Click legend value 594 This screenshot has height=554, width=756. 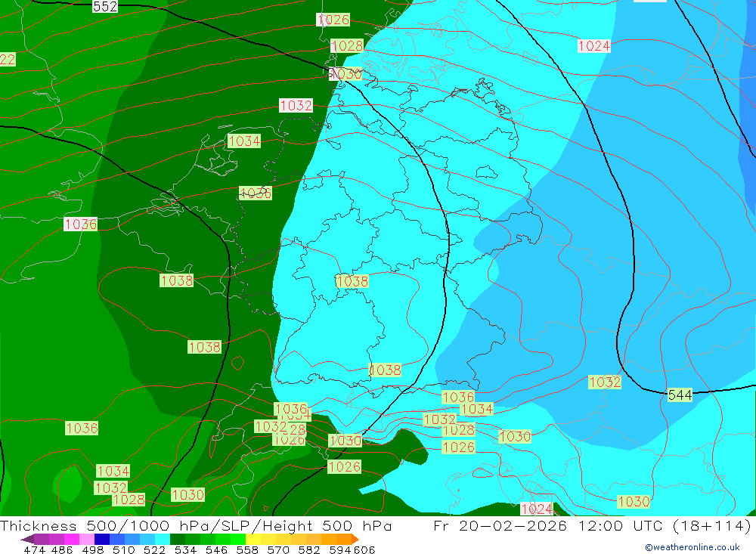click(340, 550)
